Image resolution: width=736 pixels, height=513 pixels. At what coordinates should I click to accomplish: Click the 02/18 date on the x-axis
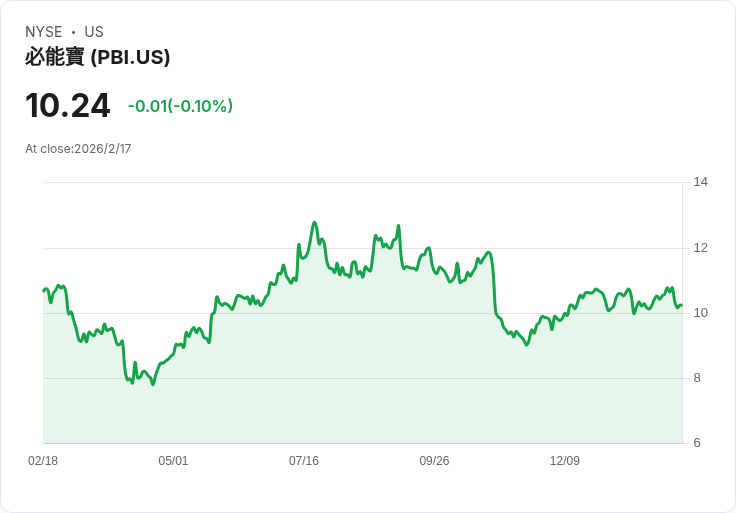tap(43, 461)
